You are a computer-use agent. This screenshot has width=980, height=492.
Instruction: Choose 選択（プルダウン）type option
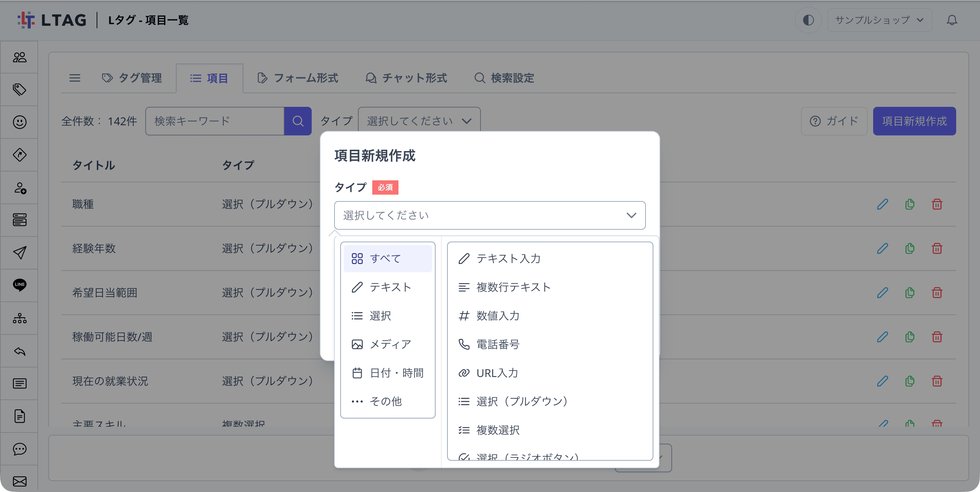pos(550,401)
